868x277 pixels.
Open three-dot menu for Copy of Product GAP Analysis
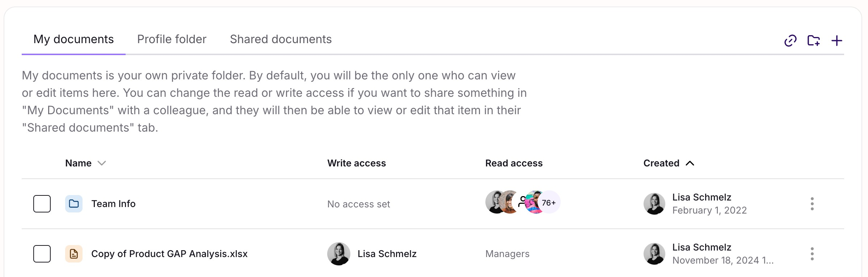click(812, 254)
